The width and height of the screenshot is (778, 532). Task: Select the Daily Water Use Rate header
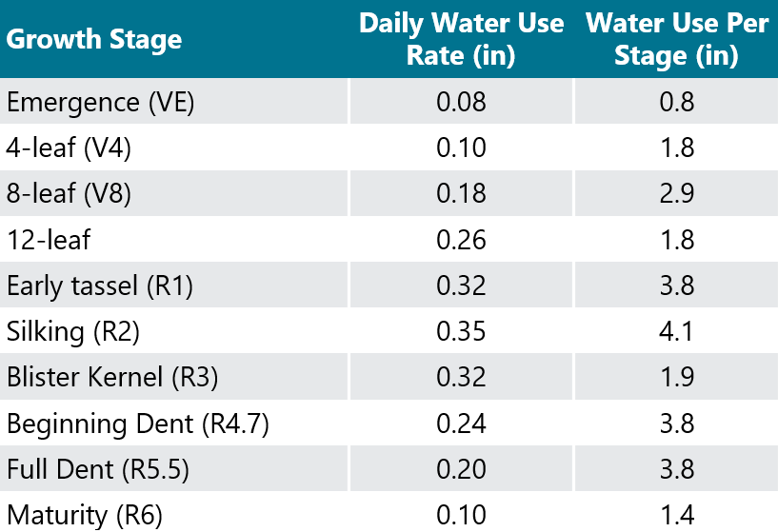click(461, 39)
